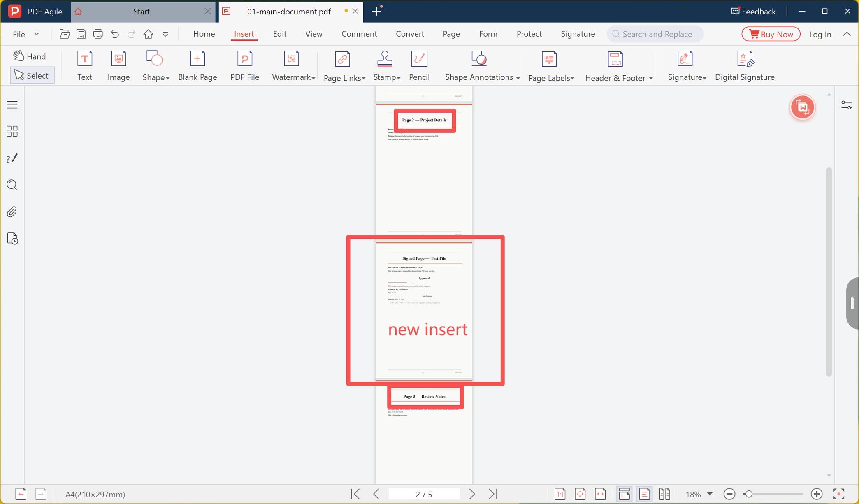
Task: Open the Comment ribbon tab
Action: point(359,34)
